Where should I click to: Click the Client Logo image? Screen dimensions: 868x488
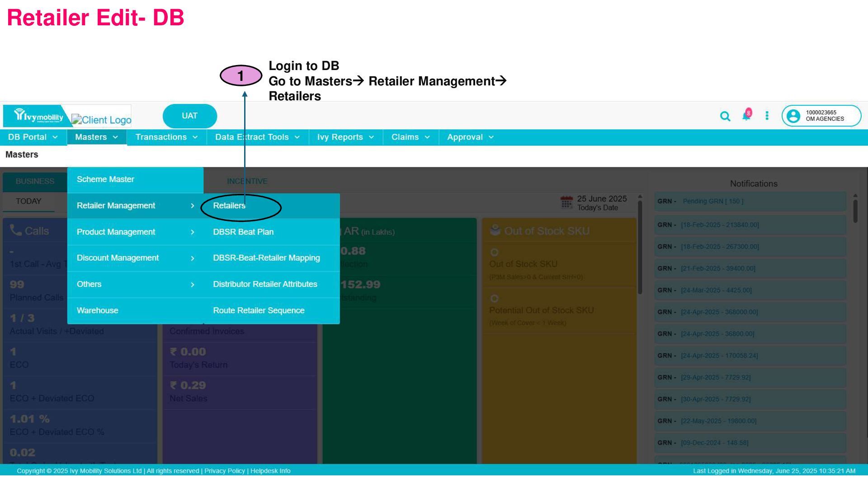click(x=101, y=119)
